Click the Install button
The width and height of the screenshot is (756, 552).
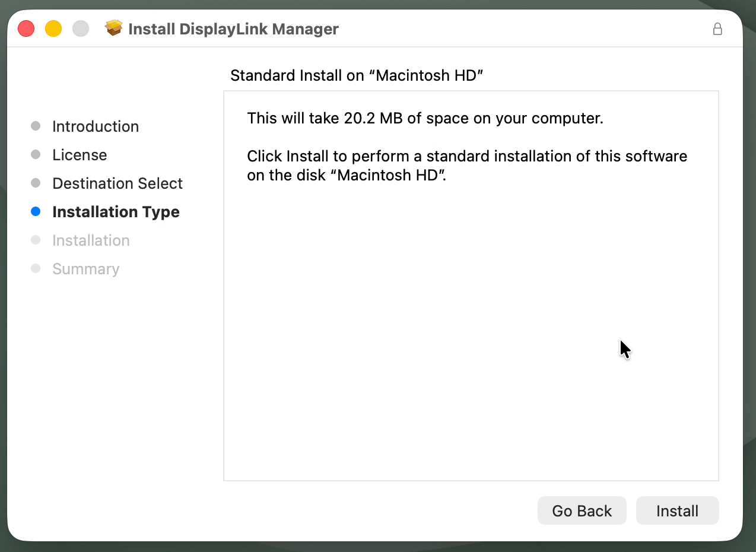(677, 510)
